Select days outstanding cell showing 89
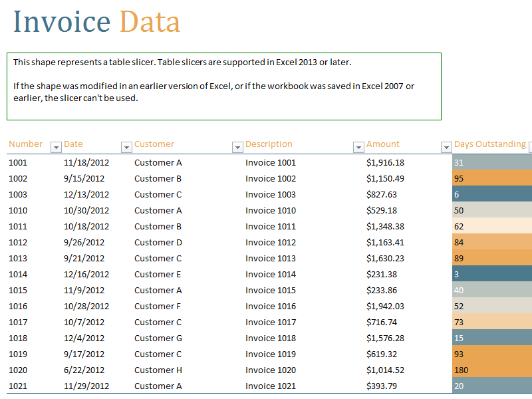 click(492, 258)
